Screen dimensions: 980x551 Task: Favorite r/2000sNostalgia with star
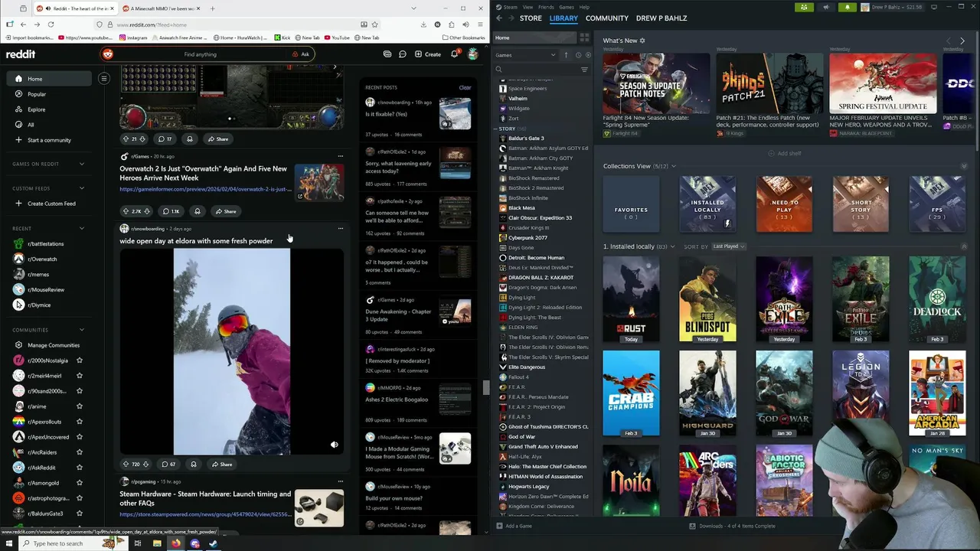point(79,360)
